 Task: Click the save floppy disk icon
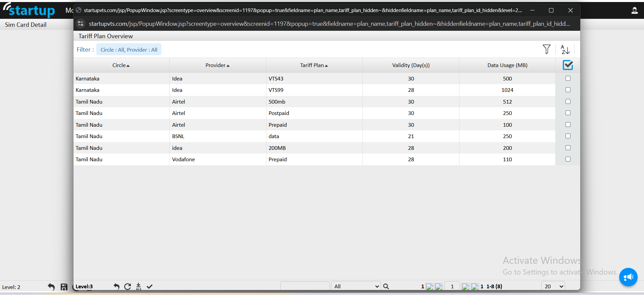pyautogui.click(x=64, y=287)
